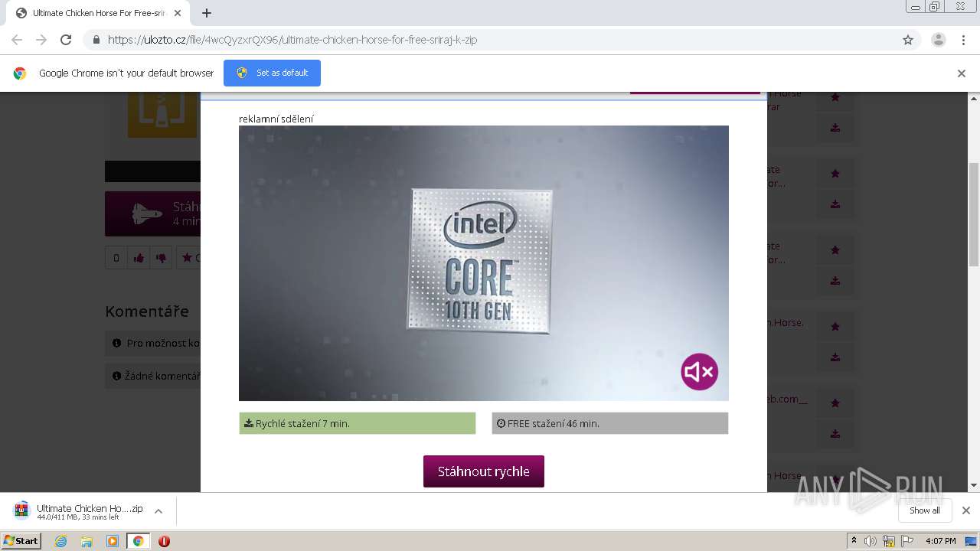Select the Ultimate Chicken Horse browser tab
This screenshot has width=980, height=551.
click(98, 13)
